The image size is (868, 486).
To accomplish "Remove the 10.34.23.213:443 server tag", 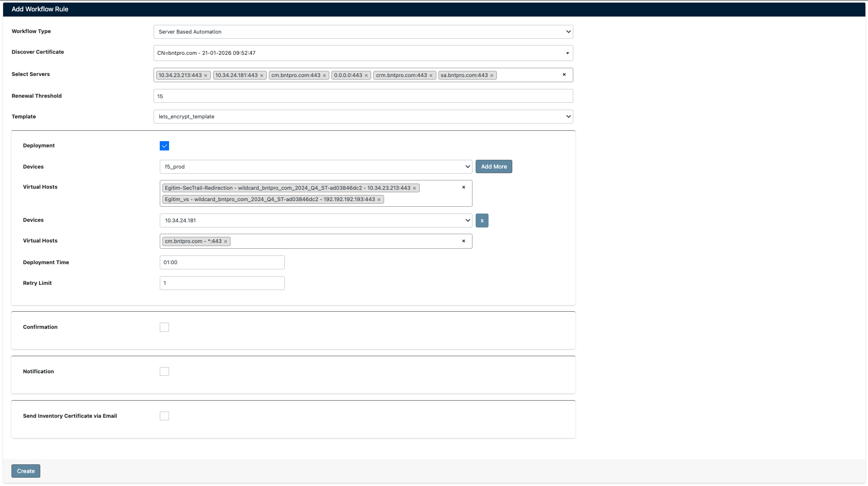I will pyautogui.click(x=205, y=75).
